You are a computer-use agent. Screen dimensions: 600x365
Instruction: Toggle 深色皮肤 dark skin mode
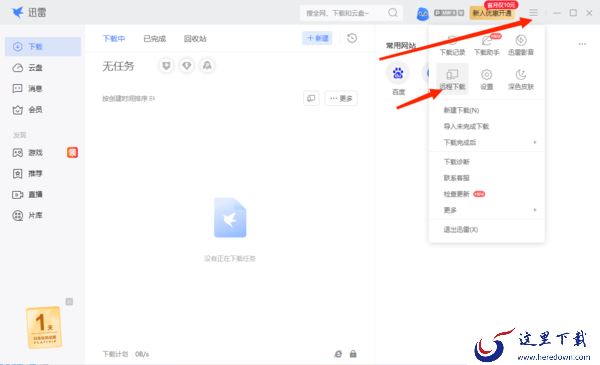tap(520, 80)
